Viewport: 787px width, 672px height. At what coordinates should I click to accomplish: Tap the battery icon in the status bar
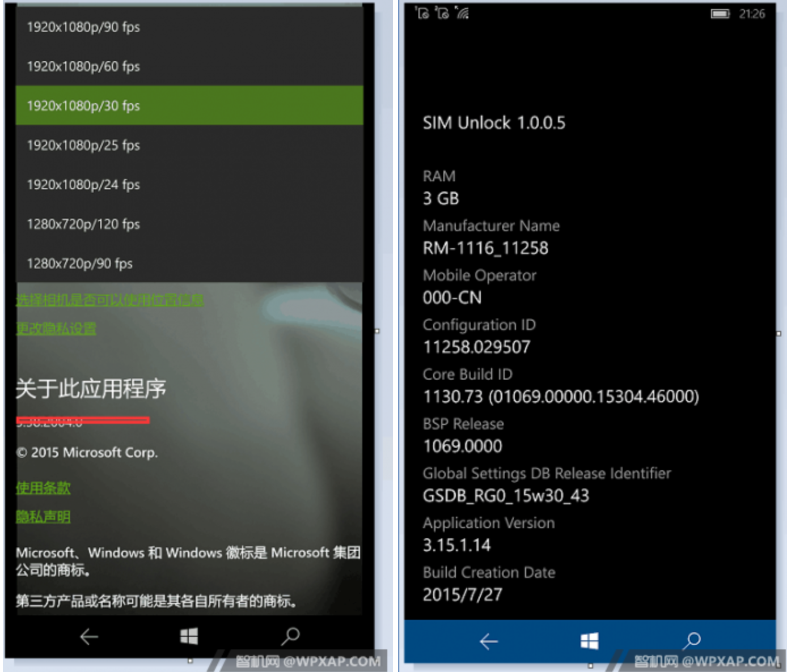(720, 14)
